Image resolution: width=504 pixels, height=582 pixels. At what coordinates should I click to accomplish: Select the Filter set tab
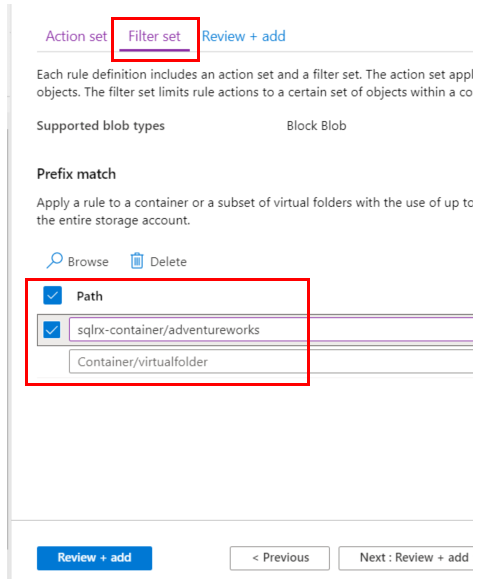click(x=154, y=36)
